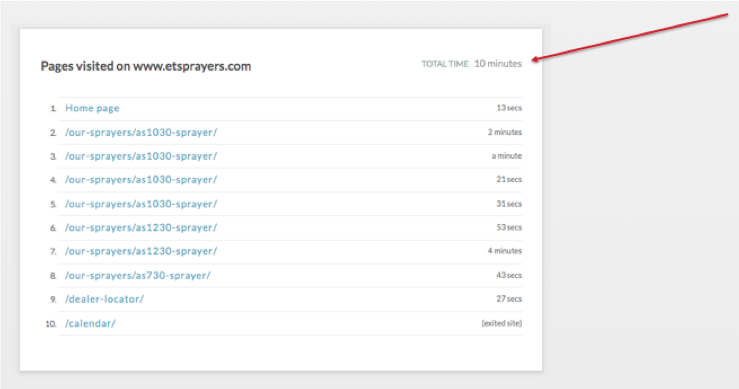Select the '(exited site)' calendar note

(501, 323)
